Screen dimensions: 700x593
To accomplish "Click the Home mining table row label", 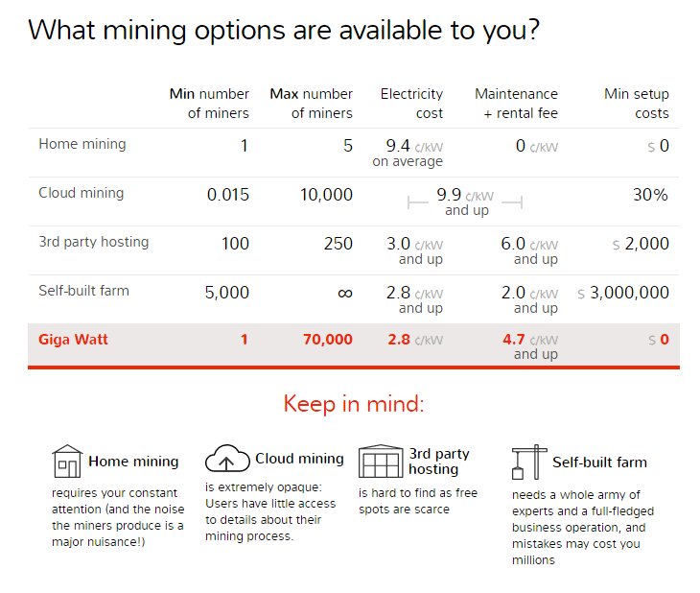I will pos(82,144).
